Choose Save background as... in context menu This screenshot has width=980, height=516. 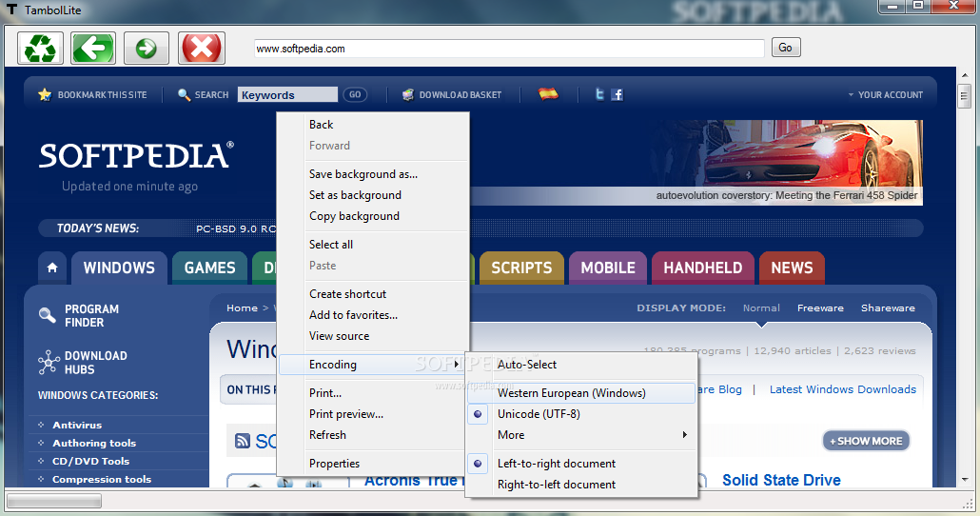[373, 174]
